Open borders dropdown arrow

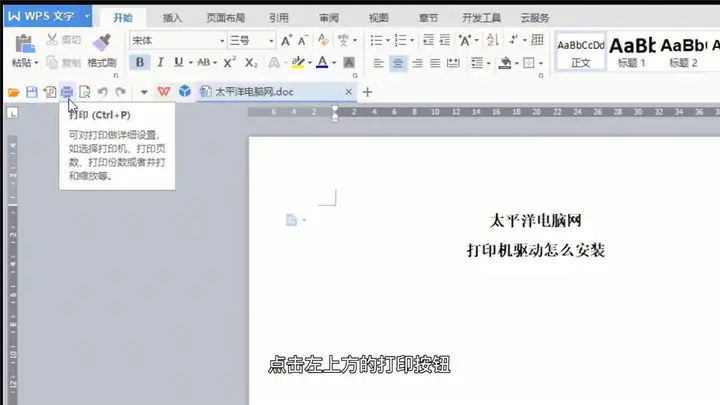pyautogui.click(x=541, y=63)
